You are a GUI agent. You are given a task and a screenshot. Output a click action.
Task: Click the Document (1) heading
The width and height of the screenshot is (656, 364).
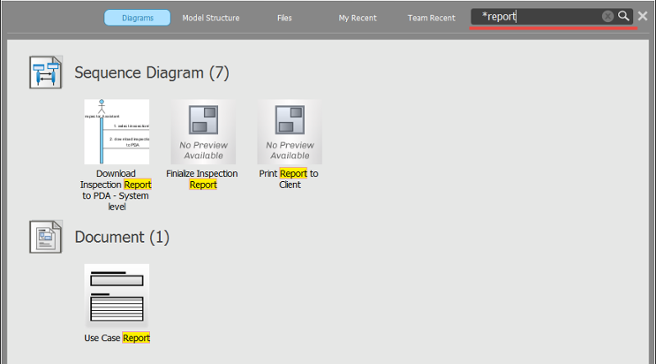point(122,237)
